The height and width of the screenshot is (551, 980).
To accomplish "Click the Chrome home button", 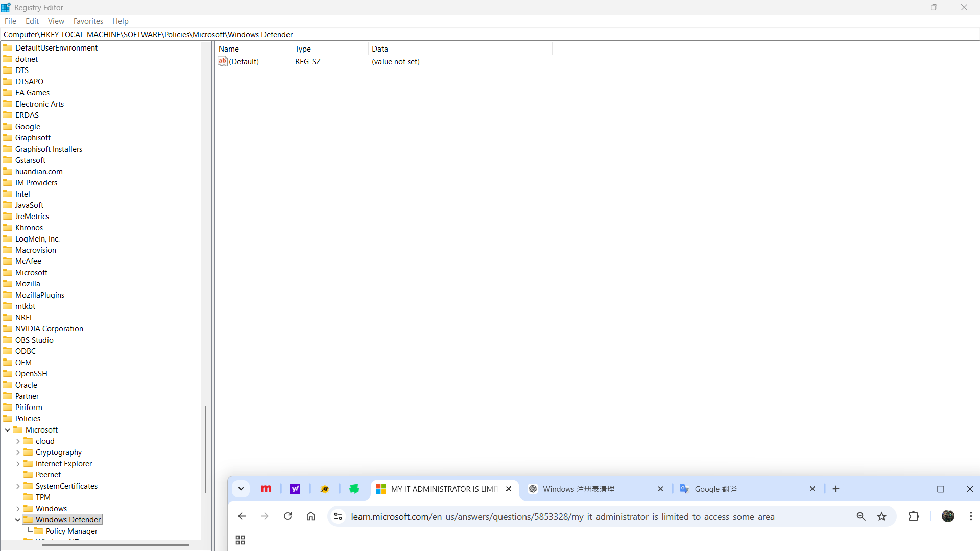I will click(x=310, y=516).
